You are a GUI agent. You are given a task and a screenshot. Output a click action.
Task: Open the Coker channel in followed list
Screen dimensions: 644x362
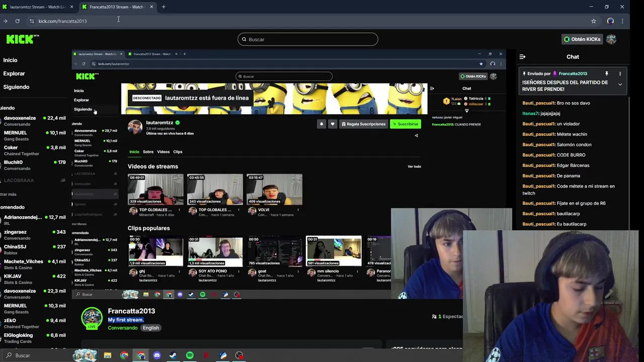[33, 150]
